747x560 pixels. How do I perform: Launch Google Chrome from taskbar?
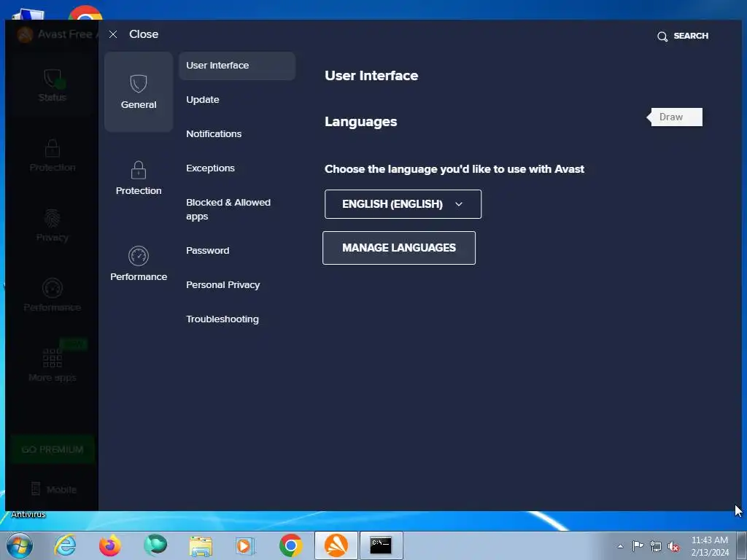coord(290,545)
